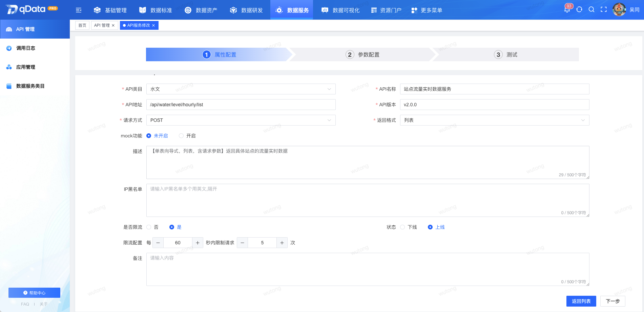Click the refresh icon in the header
Image resolution: width=644 pixels, height=312 pixels.
pyautogui.click(x=579, y=9)
